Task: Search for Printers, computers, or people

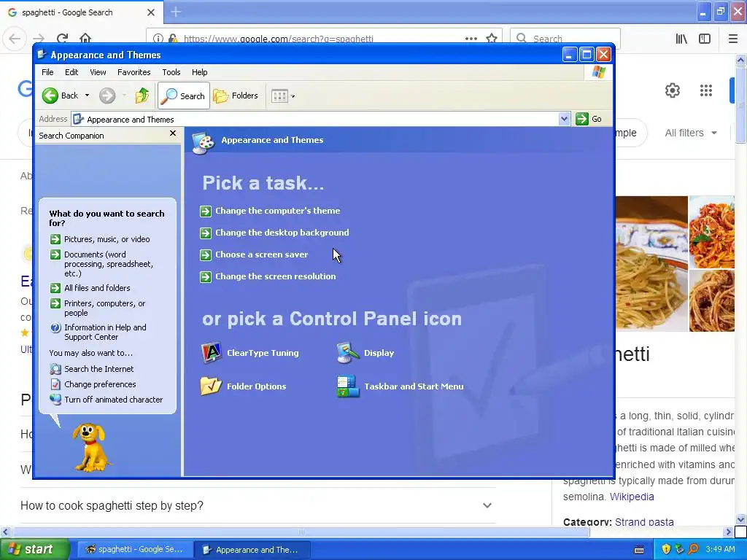Action: coord(105,308)
